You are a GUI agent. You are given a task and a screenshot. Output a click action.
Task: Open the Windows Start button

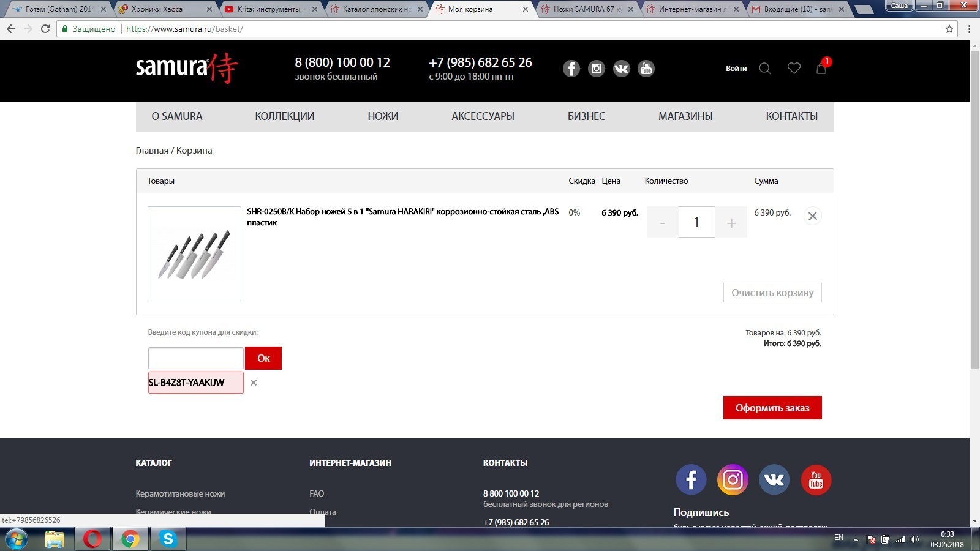coord(16,539)
